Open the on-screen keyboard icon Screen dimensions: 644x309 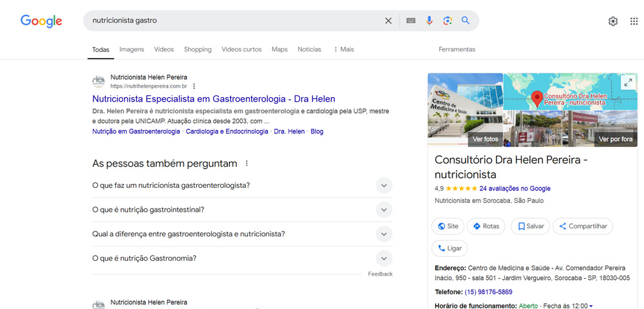tap(411, 21)
